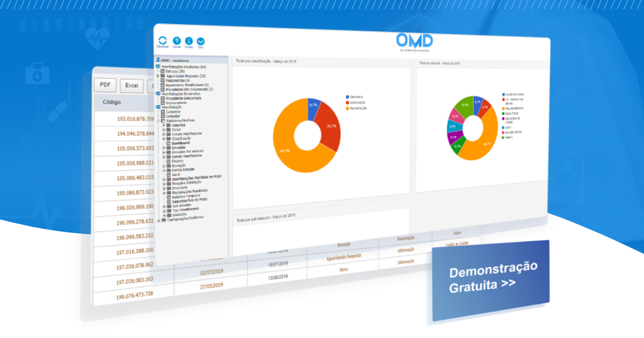Click the OMD ouvidoria user icon
The image size is (644, 338).
[x=158, y=61]
